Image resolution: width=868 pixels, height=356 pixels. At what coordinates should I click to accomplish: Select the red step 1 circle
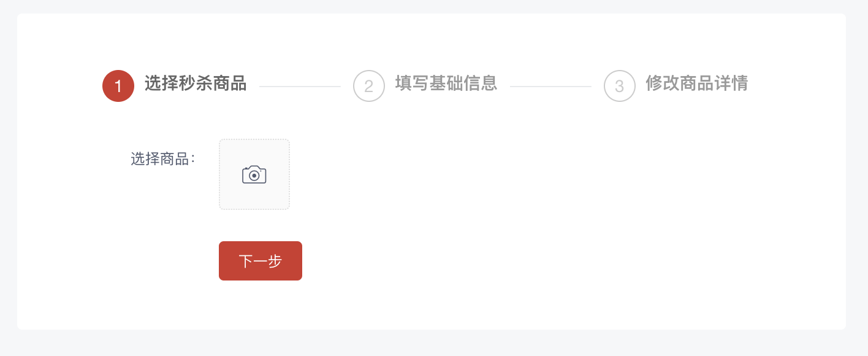(x=118, y=86)
